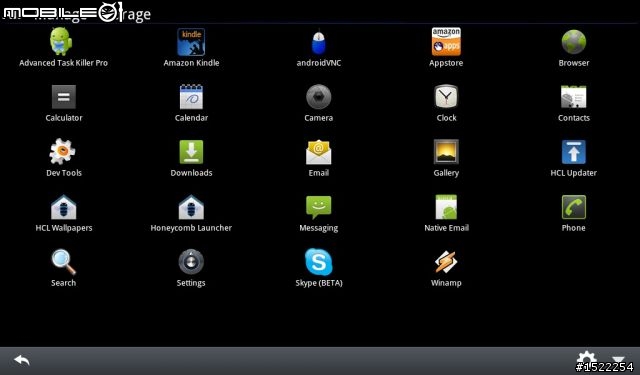Click the gear icon in the bottom bar
640x375 pixels.
587,360
